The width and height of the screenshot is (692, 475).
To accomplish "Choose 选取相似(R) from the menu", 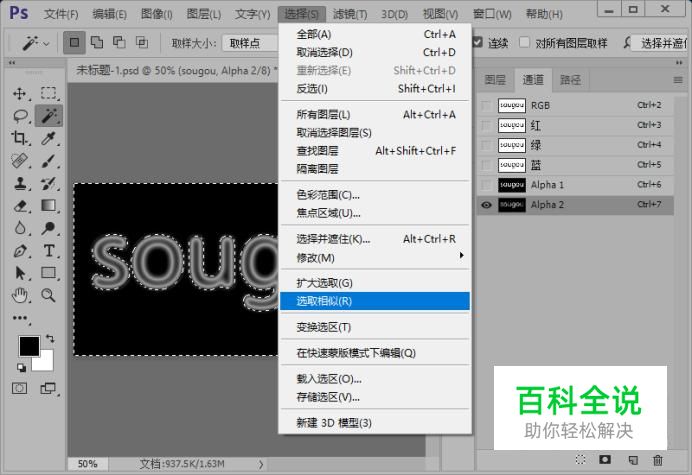I will [375, 301].
